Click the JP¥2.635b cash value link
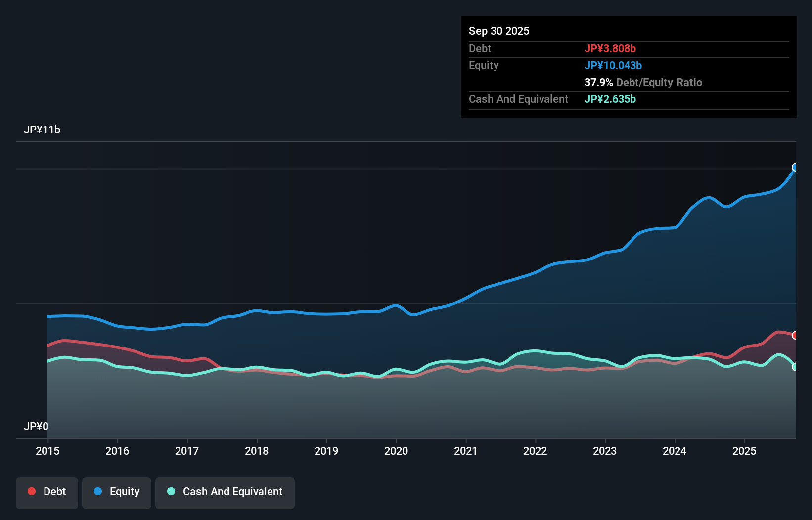 pyautogui.click(x=610, y=99)
